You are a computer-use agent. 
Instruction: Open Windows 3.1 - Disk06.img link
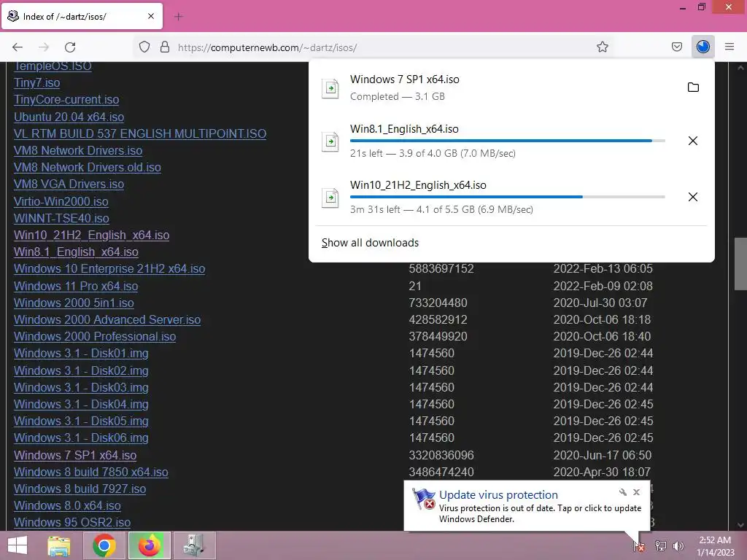point(81,438)
